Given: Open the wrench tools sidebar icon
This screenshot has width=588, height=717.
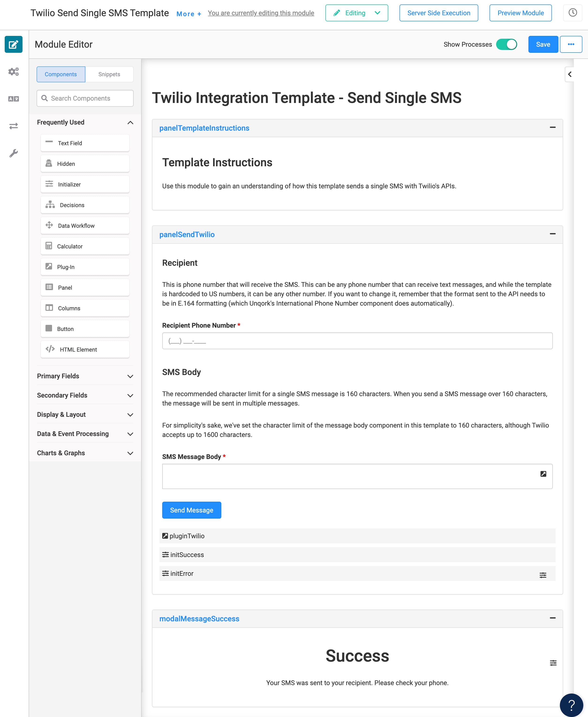Looking at the screenshot, I should (x=14, y=153).
